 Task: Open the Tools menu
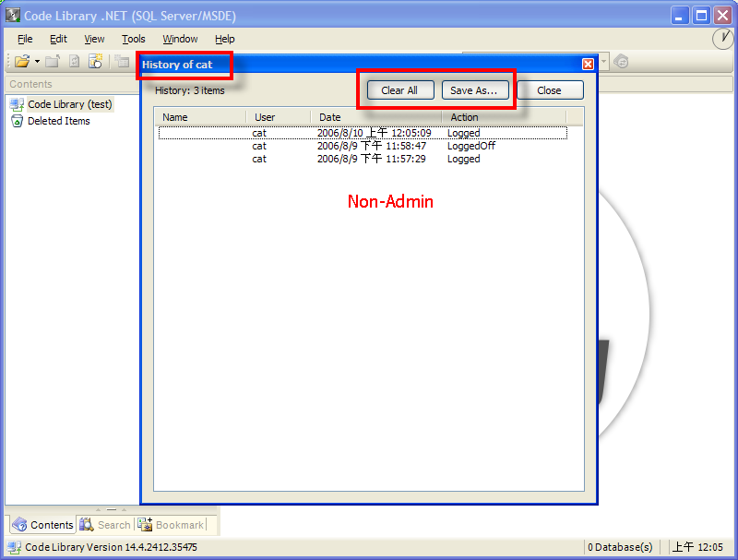[x=133, y=39]
